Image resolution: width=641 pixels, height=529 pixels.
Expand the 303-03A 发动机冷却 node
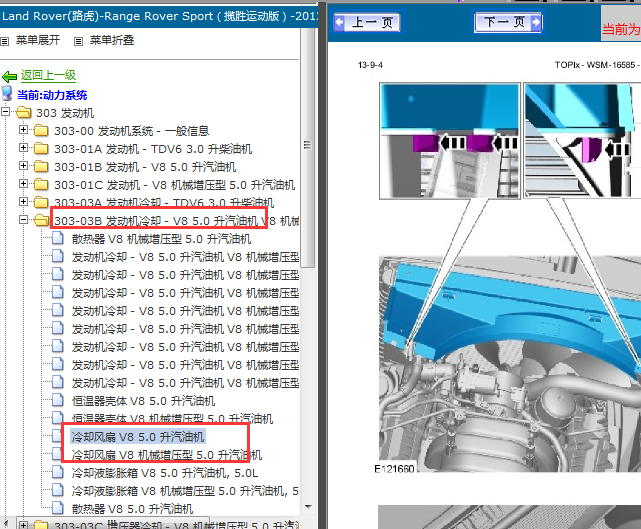pos(23,202)
